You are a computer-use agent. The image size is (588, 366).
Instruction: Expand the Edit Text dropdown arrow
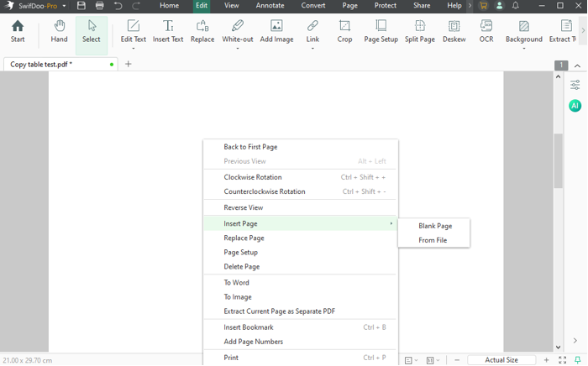click(133, 49)
